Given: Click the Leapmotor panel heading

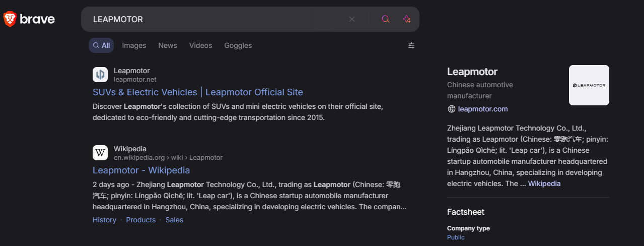Looking at the screenshot, I should click(x=472, y=72).
